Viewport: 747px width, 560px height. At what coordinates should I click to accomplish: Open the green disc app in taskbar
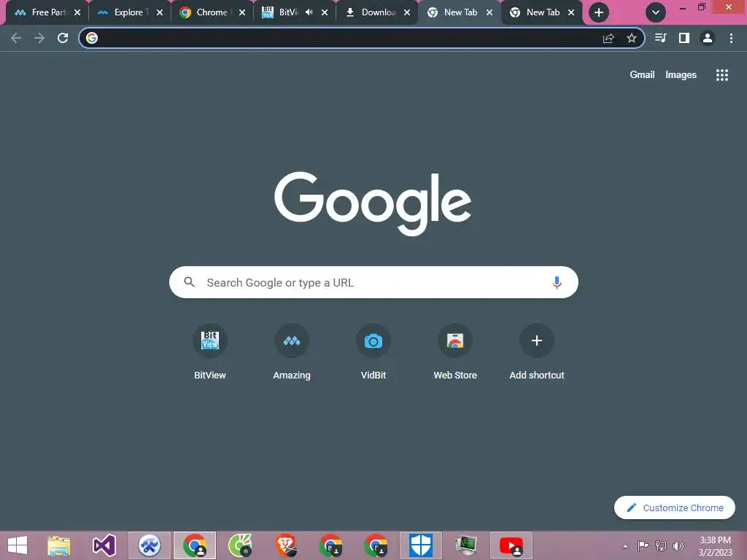pyautogui.click(x=240, y=545)
